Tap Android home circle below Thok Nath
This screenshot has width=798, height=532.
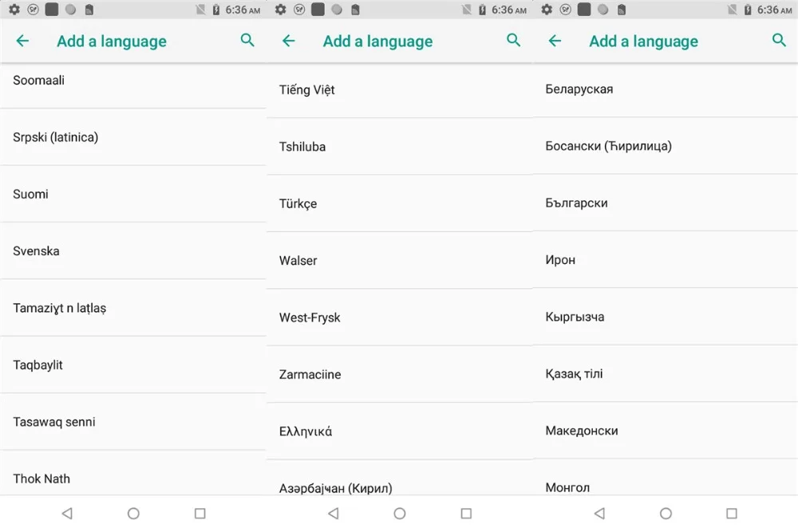point(133,513)
